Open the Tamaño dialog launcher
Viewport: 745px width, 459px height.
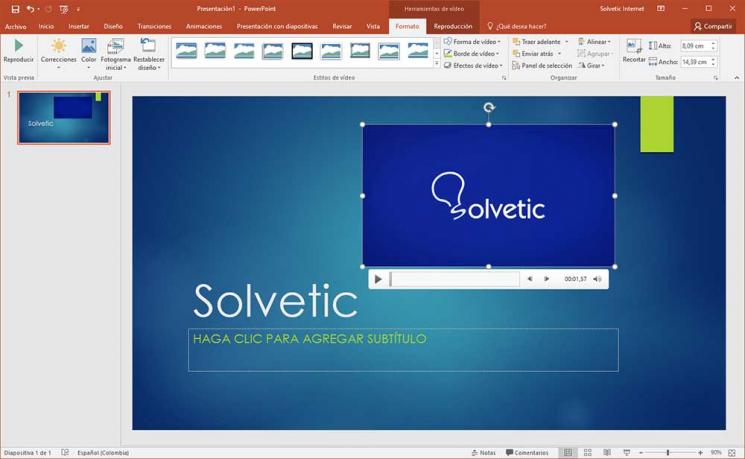click(x=716, y=78)
